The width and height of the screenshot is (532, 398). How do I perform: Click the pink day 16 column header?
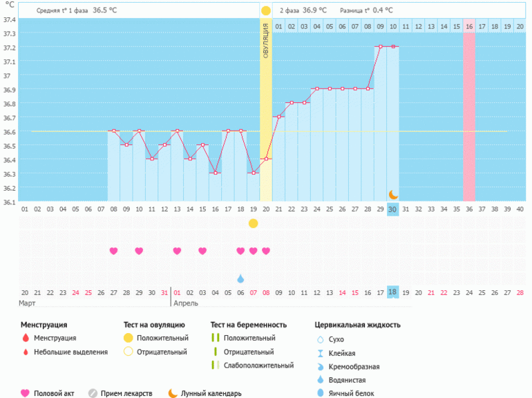[x=469, y=26]
